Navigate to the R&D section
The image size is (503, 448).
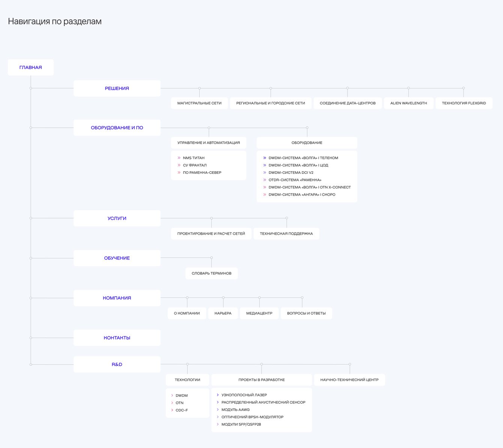coord(117,365)
